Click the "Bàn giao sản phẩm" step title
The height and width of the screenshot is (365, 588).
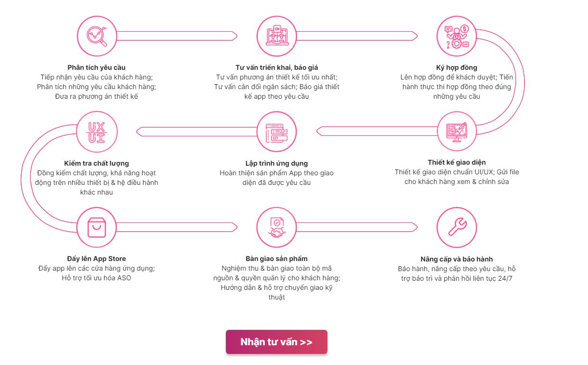[x=276, y=259]
